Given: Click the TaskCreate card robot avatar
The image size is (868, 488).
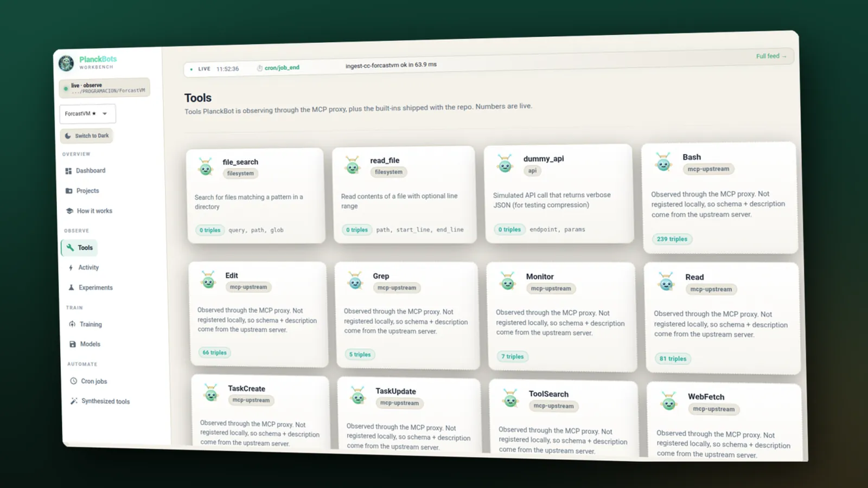Looking at the screenshot, I should tap(210, 393).
